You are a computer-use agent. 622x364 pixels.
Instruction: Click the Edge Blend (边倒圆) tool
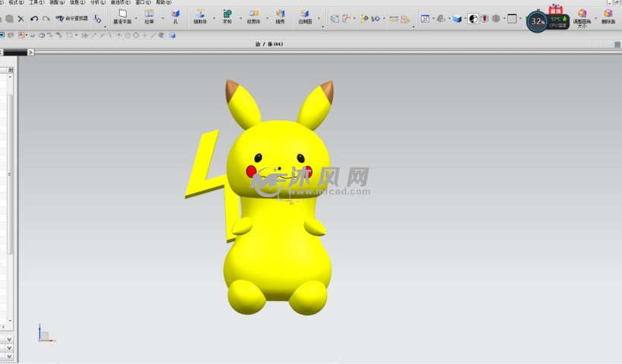[x=305, y=17]
